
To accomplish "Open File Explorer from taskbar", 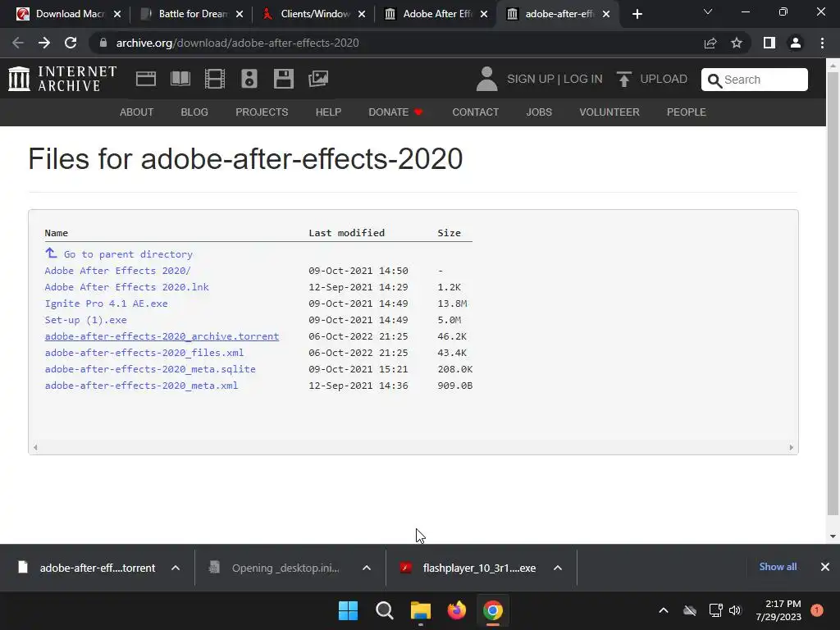I will (x=421, y=610).
